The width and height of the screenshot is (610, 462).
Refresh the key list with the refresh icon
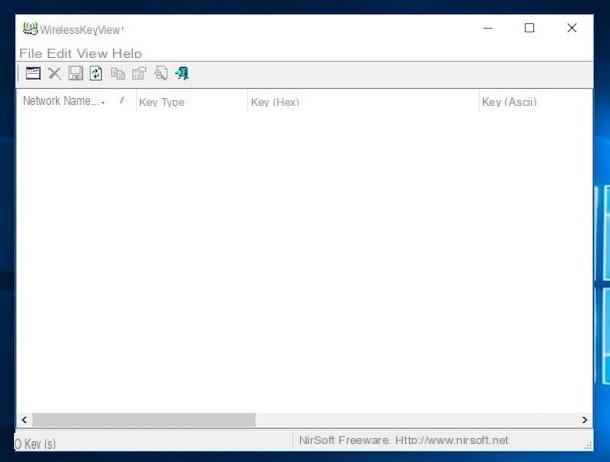coord(96,73)
